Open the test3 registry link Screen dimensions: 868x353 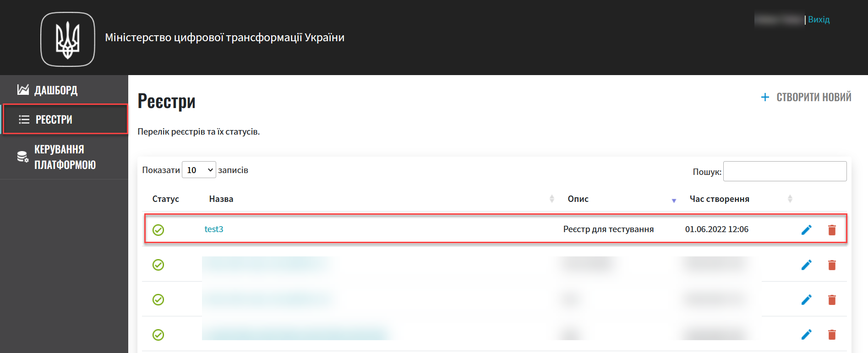[x=213, y=229]
